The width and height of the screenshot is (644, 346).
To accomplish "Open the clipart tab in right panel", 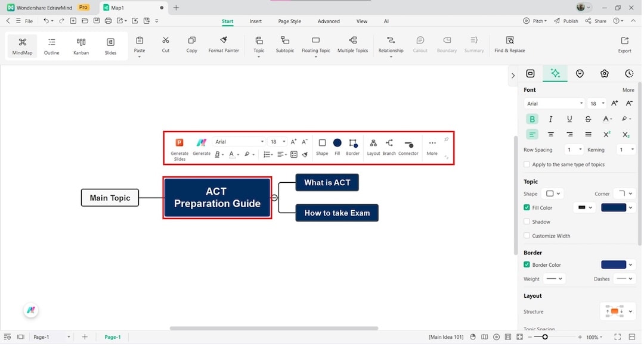I will (604, 73).
